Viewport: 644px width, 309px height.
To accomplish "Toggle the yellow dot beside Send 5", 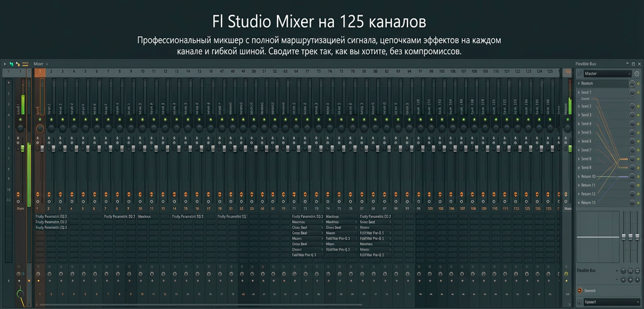I will [x=638, y=133].
